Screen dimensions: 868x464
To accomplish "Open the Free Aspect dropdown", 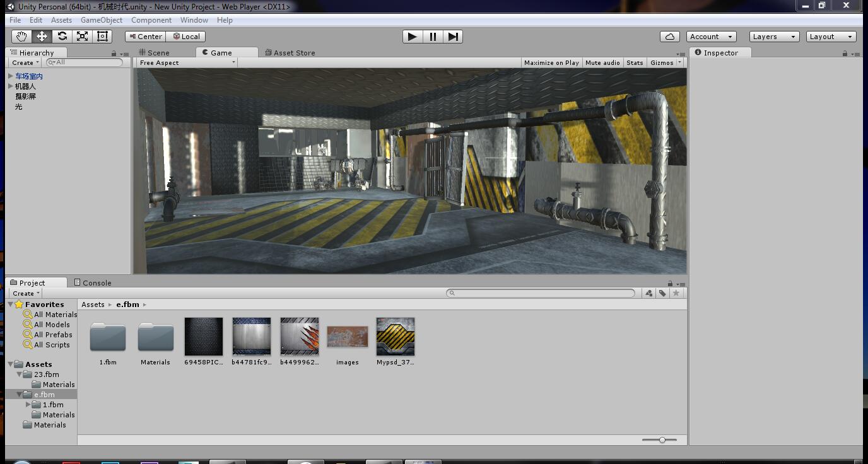I will (187, 62).
